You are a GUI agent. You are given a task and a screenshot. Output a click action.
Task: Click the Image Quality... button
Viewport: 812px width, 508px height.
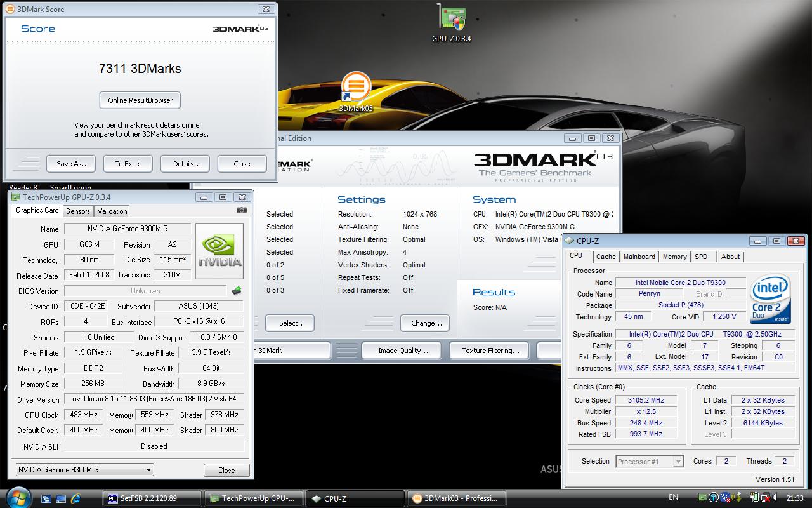click(x=403, y=351)
